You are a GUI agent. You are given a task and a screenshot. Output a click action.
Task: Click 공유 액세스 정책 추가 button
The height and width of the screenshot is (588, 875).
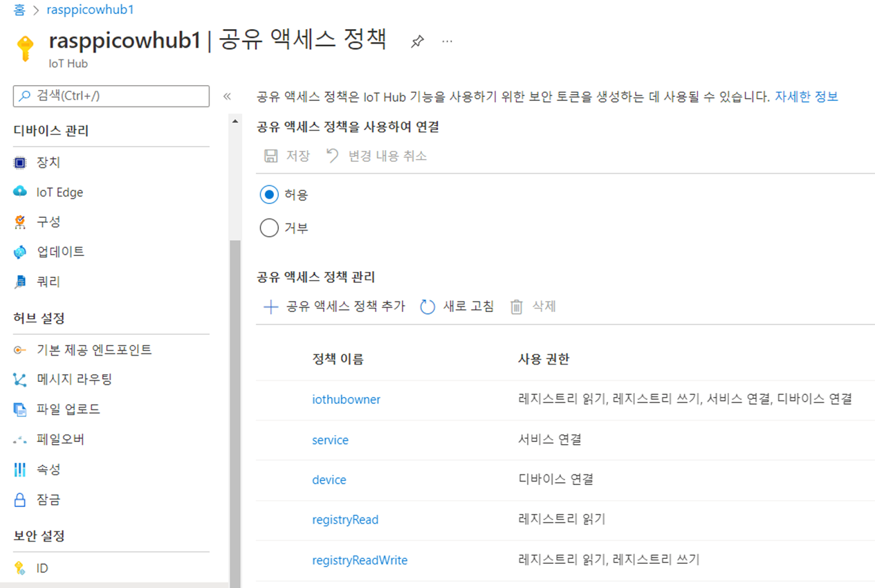[335, 306]
